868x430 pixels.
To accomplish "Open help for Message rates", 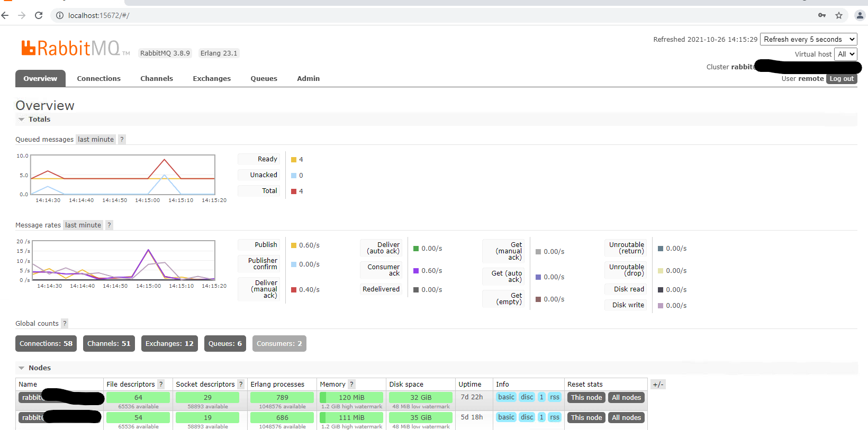I will pos(109,225).
